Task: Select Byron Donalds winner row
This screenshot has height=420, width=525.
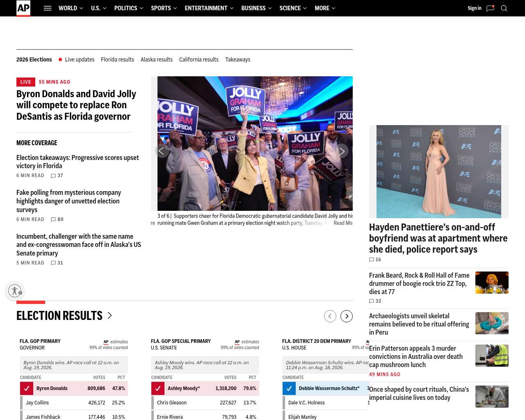Action: (74, 388)
